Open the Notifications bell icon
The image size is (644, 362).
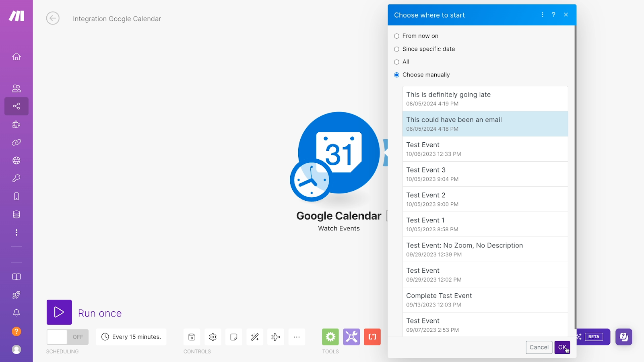tap(17, 313)
